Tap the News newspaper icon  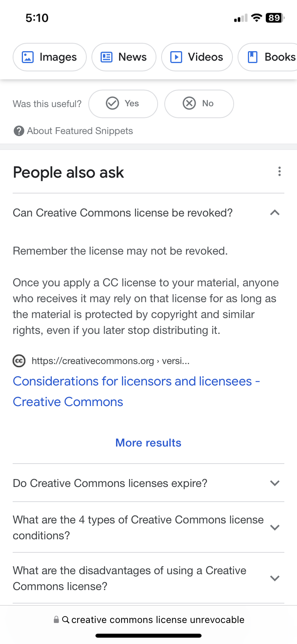[x=107, y=57]
